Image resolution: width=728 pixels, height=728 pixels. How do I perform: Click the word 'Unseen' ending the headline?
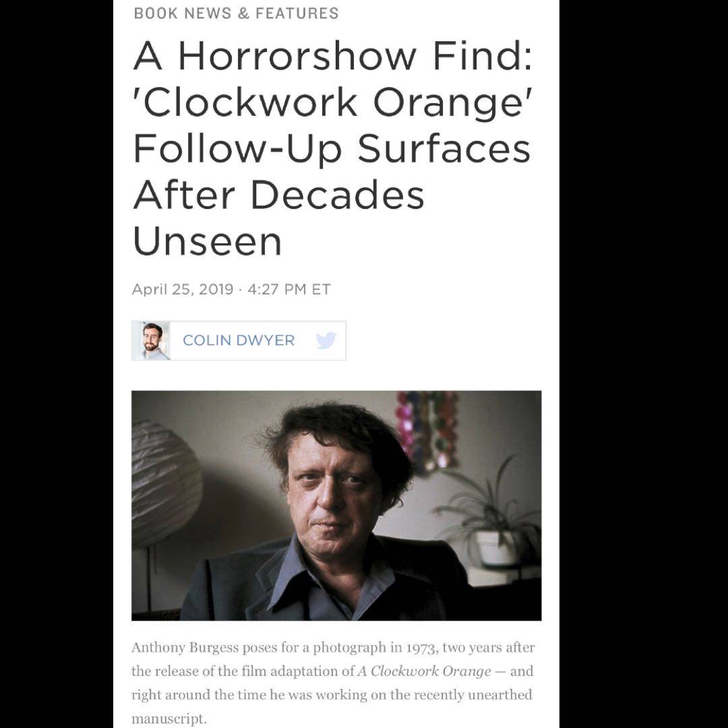[208, 241]
